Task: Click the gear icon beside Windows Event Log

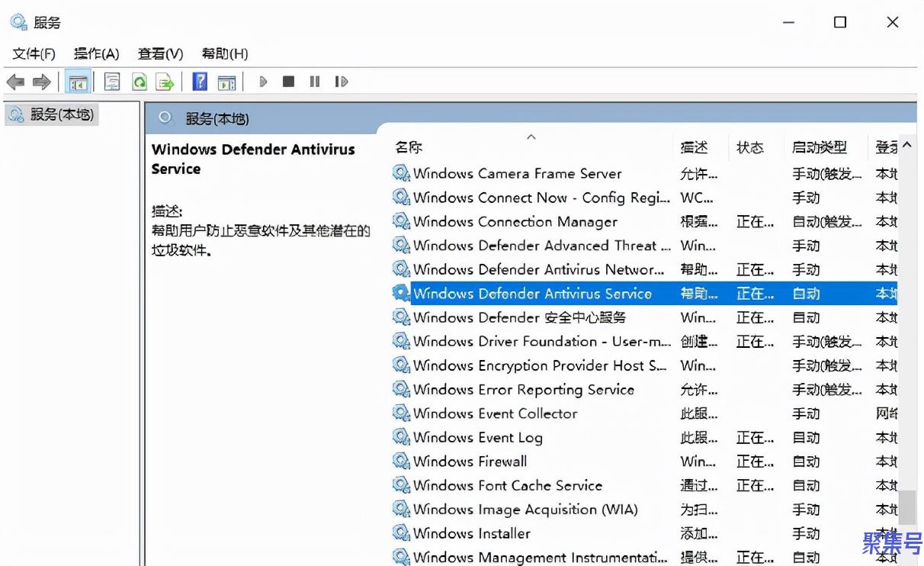Action: coord(401,437)
